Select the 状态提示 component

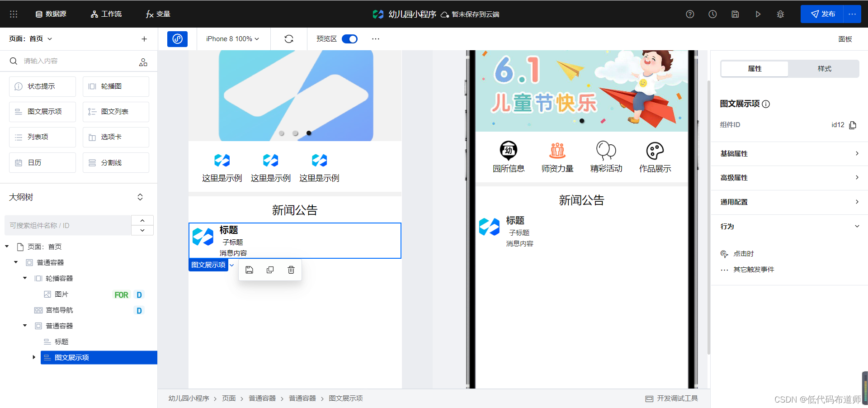(x=42, y=86)
